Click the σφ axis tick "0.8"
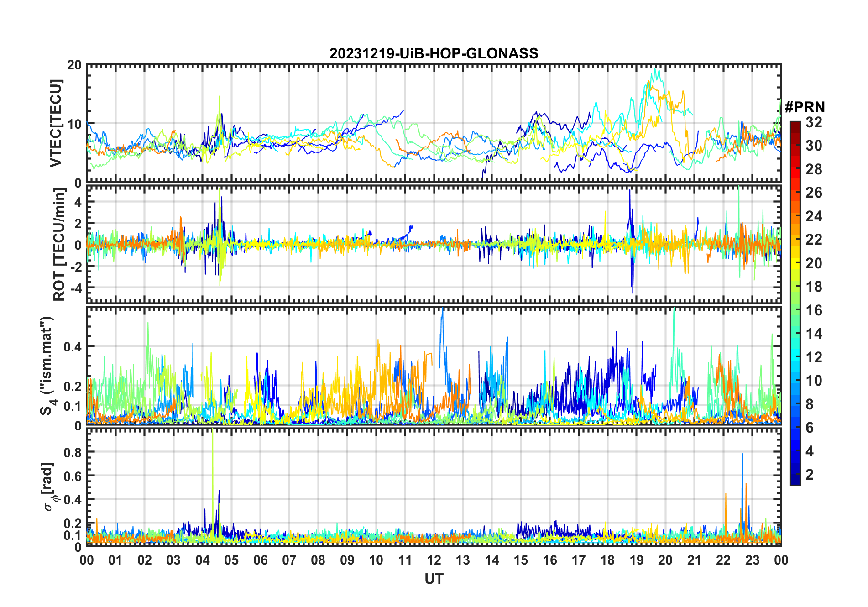The width and height of the screenshot is (868, 607). [x=73, y=452]
